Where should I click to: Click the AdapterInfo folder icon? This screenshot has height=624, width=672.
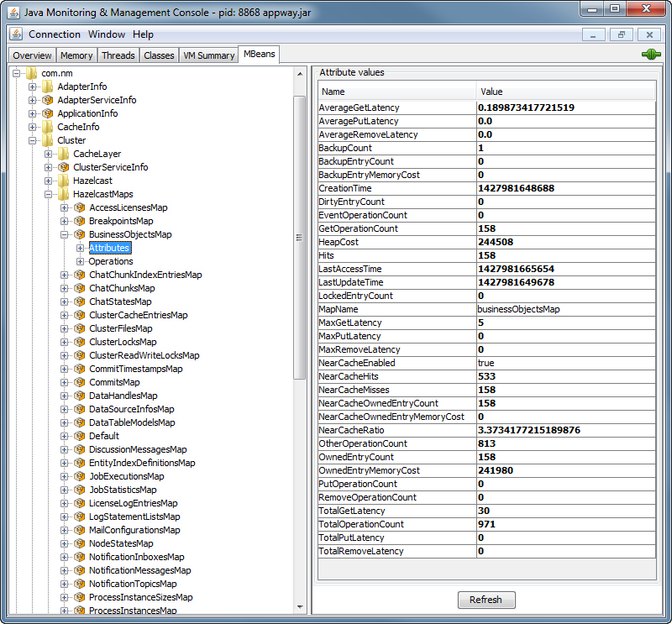coord(48,87)
